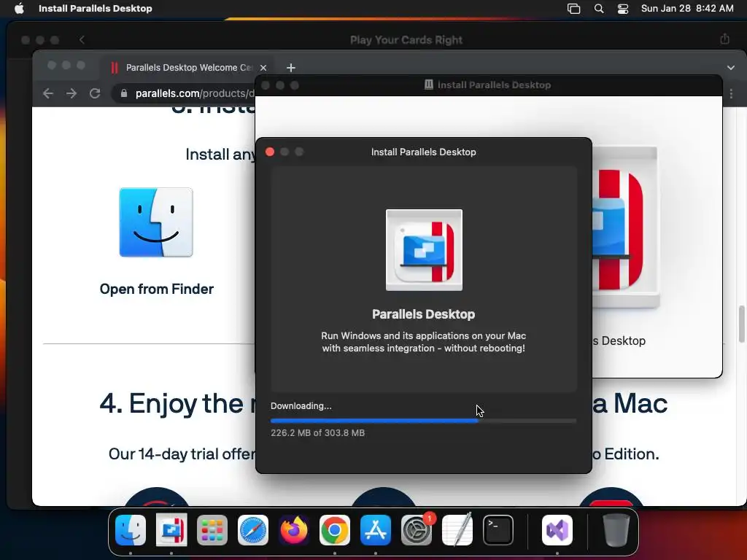Click the Play Your Cards Right window title
Image resolution: width=747 pixels, height=560 pixels.
(406, 40)
